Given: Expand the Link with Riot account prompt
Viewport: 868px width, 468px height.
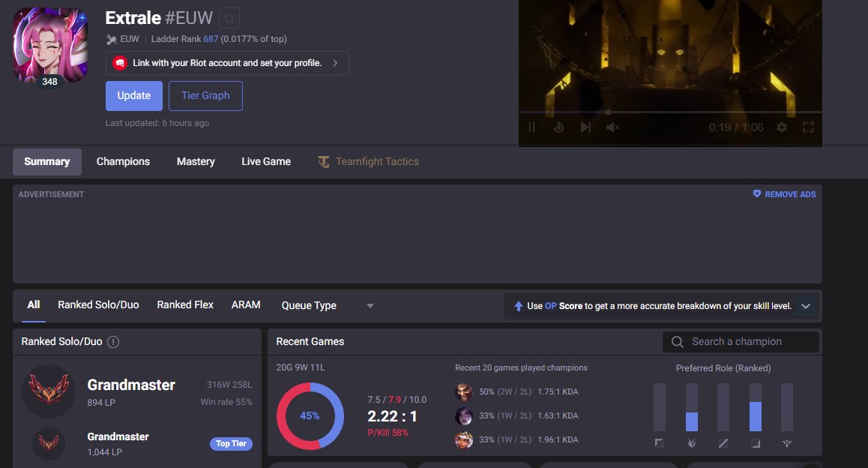Looking at the screenshot, I should point(336,63).
